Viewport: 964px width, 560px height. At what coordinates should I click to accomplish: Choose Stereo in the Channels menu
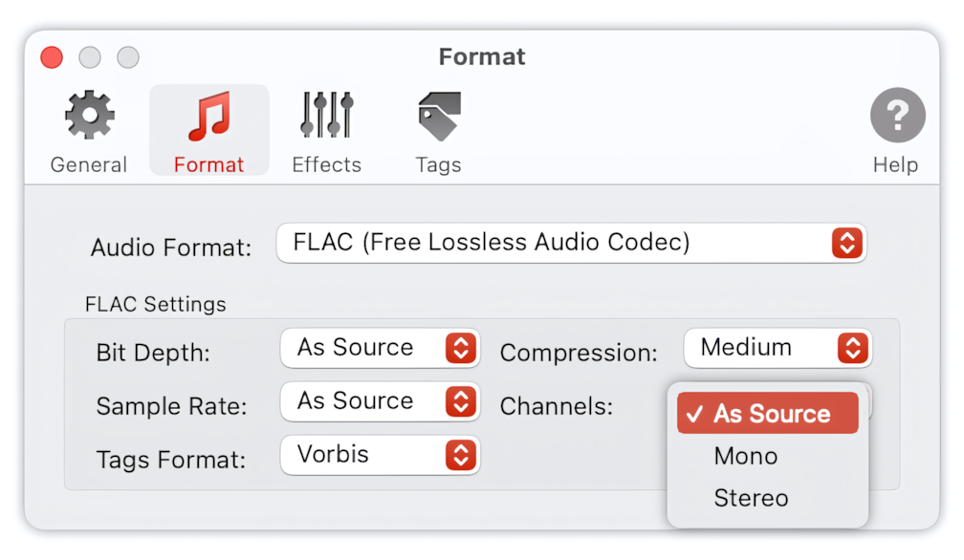click(x=767, y=498)
